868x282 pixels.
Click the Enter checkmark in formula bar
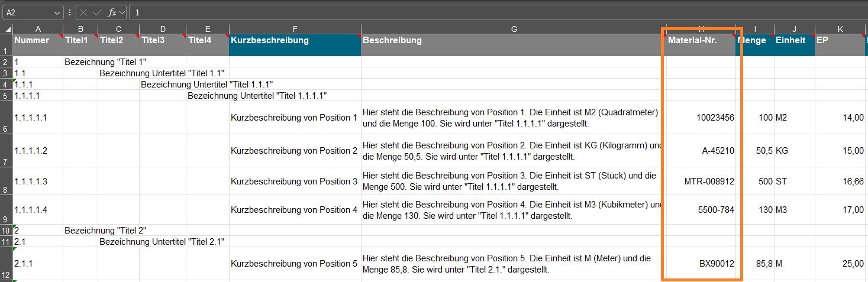[98, 12]
